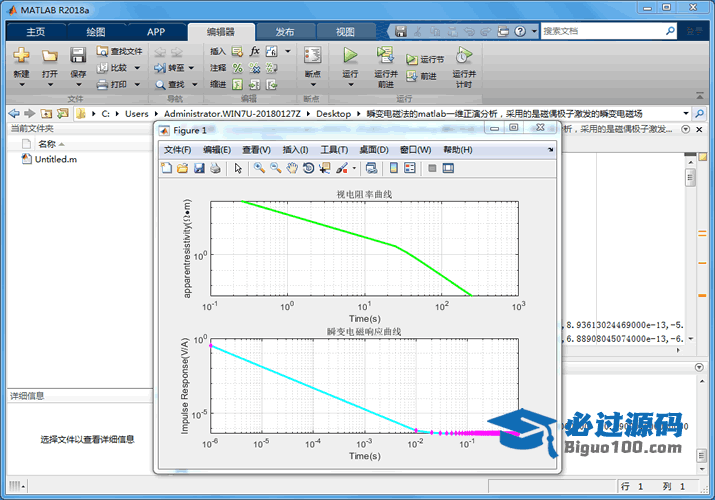Expand the Breakpoints (断点) dropdown arrow
The height and width of the screenshot is (500, 715).
click(313, 85)
